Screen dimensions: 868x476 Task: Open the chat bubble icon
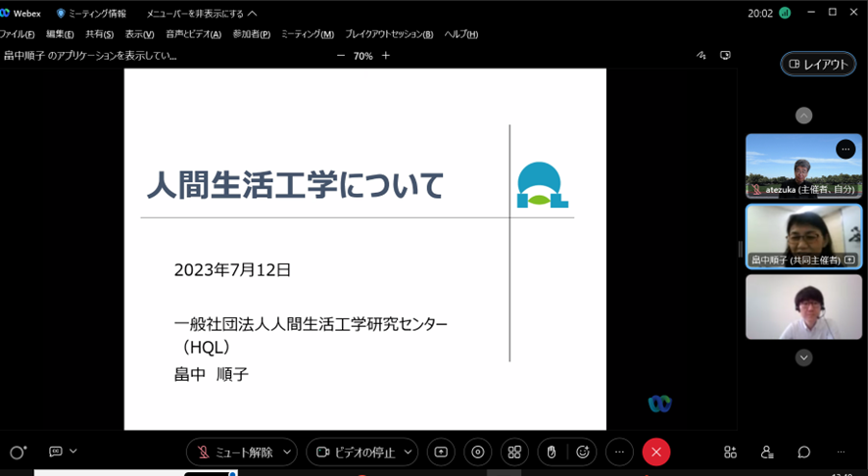tap(803, 452)
